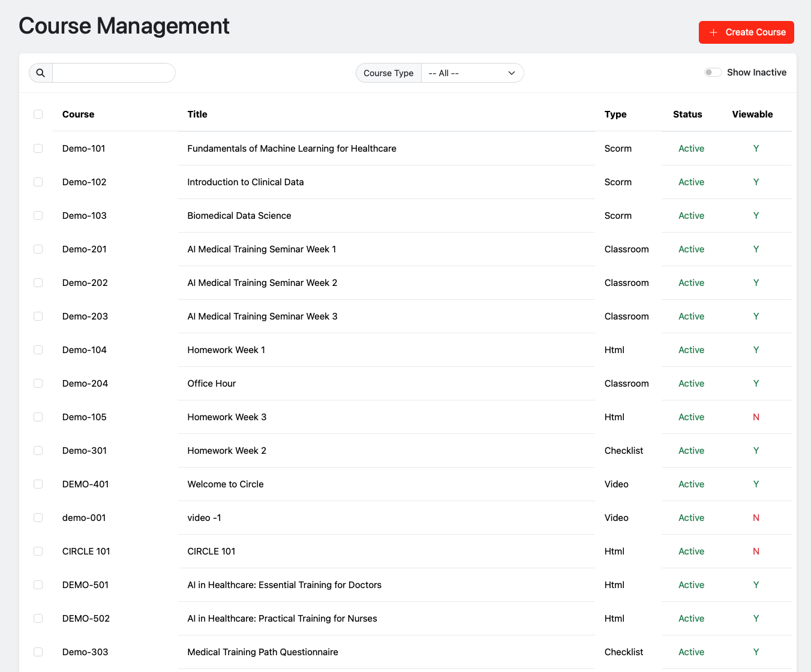
Task: Sort by the Course column header
Action: pyautogui.click(x=79, y=114)
